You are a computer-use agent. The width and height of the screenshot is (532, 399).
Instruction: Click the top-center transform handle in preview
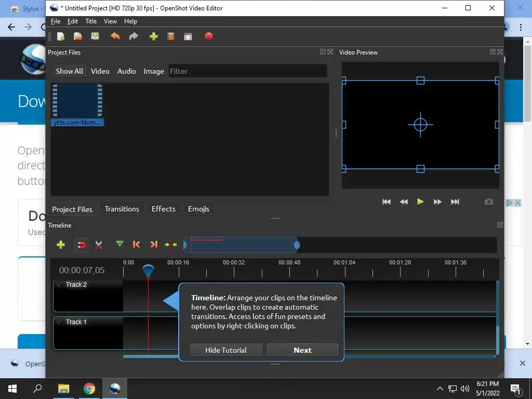[420, 81]
